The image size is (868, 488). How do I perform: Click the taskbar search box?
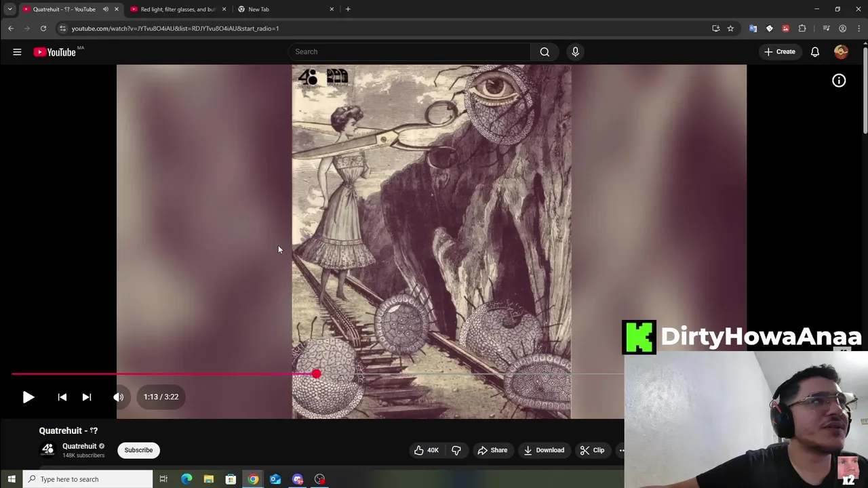87,479
